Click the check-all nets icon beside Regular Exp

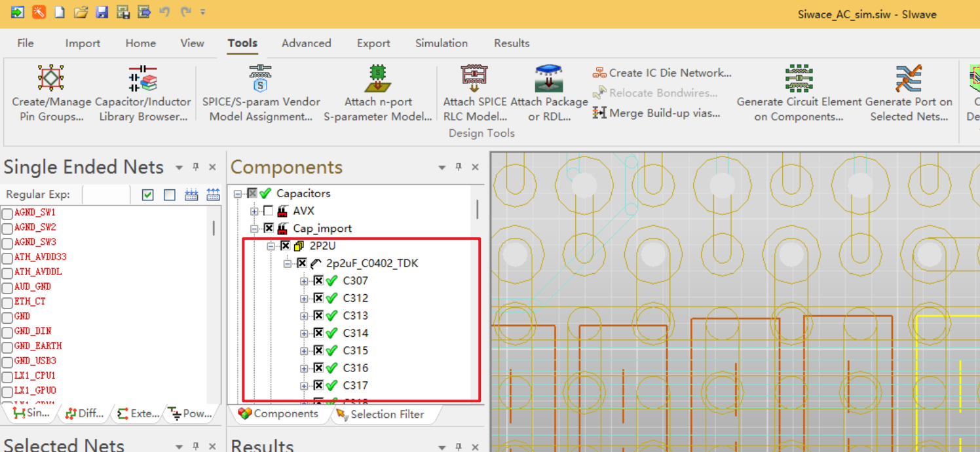point(148,195)
